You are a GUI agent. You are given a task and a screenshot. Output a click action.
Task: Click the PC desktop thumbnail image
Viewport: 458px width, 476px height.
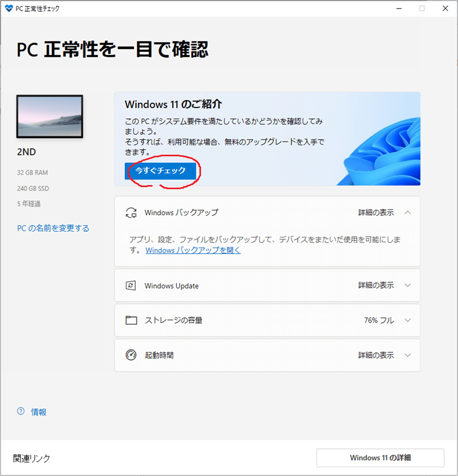(50, 116)
